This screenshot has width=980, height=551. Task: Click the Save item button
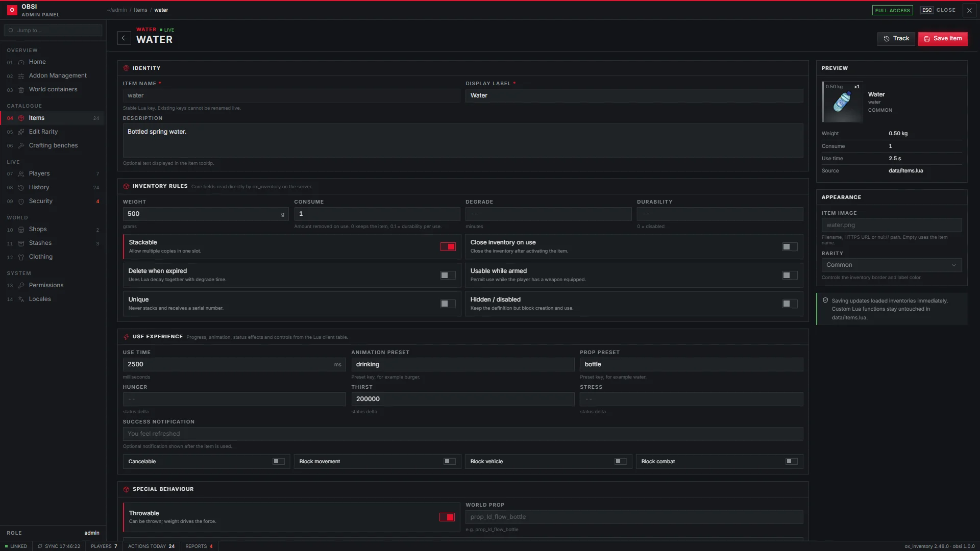[x=943, y=39]
